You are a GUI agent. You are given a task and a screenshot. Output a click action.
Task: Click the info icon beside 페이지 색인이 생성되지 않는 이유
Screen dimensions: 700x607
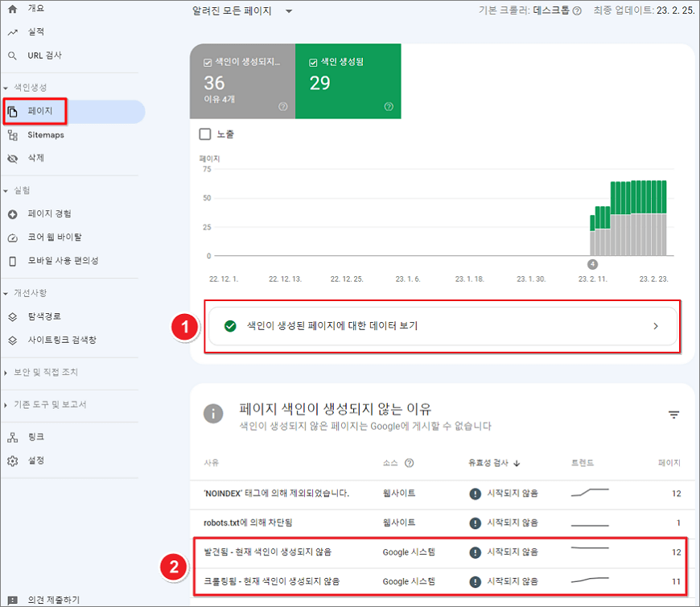(213, 414)
